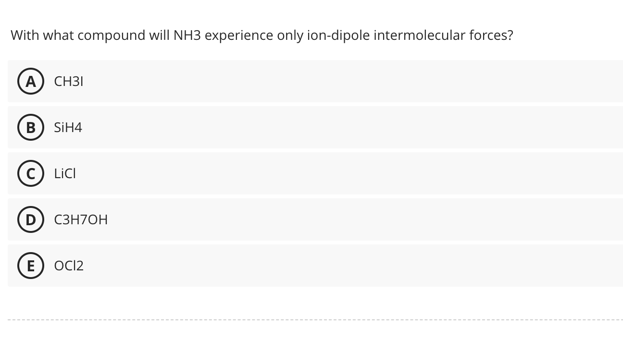Click the LiCl answer row background

[x=312, y=173]
